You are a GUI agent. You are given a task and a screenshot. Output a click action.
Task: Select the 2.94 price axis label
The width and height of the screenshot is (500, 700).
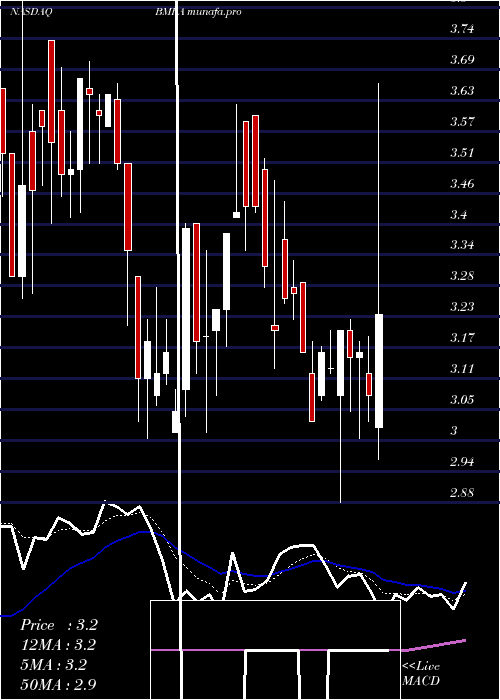click(x=462, y=462)
